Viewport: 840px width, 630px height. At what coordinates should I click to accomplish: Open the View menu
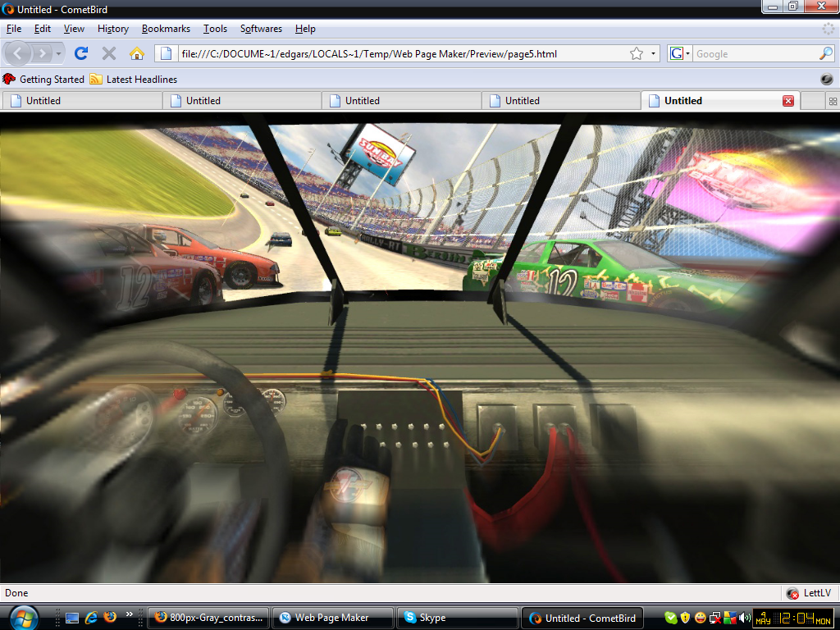(x=74, y=29)
